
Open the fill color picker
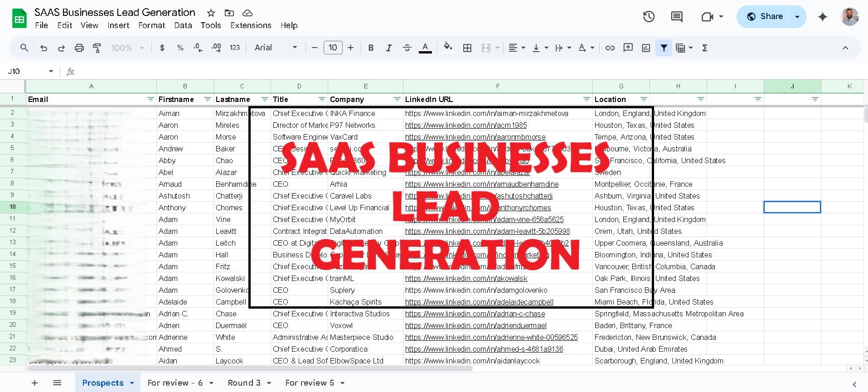448,48
